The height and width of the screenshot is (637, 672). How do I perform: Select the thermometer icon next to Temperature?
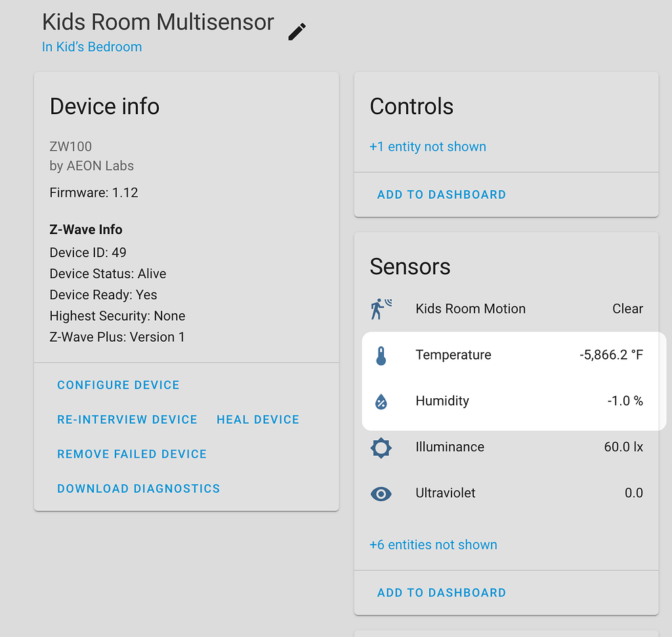click(381, 355)
